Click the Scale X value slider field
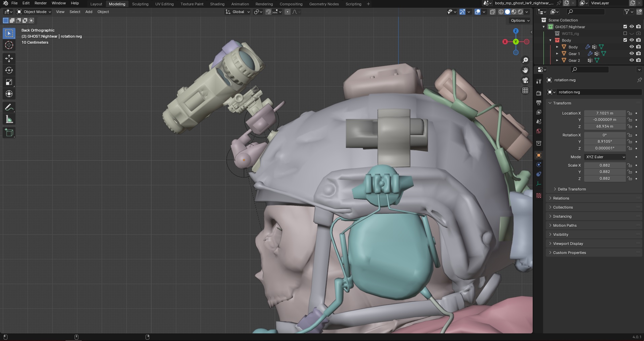The height and width of the screenshot is (341, 644). [605, 165]
